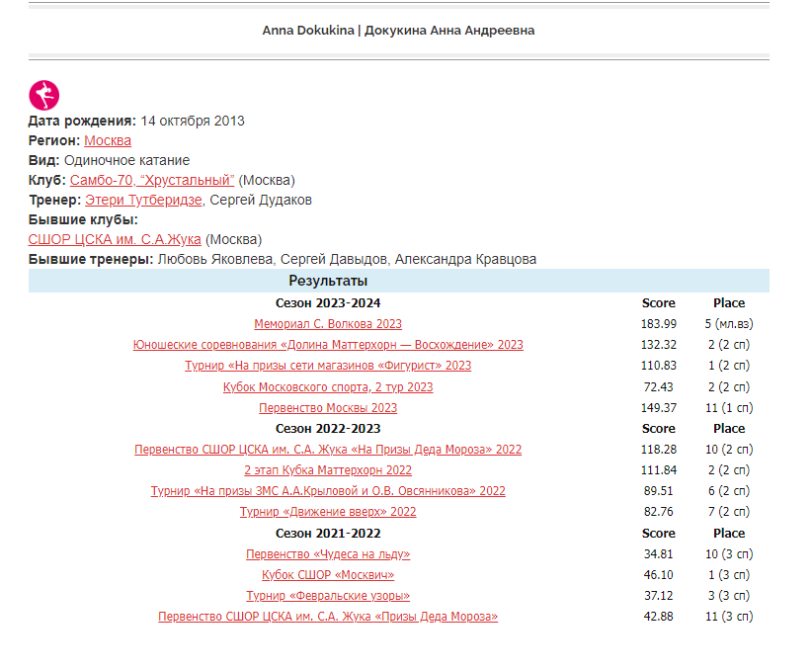Open Турнир «Февральские узоры» link
This screenshot has width=812, height=670.
(328, 596)
